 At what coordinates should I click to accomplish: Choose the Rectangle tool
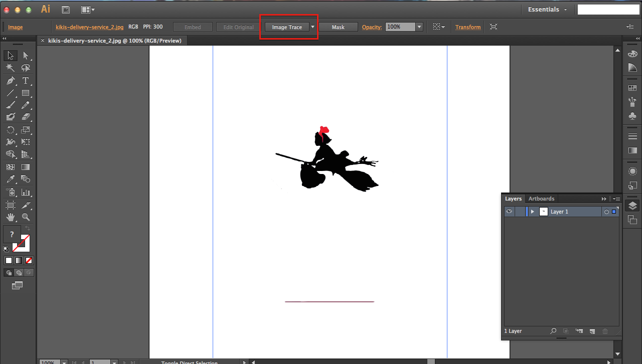click(26, 93)
